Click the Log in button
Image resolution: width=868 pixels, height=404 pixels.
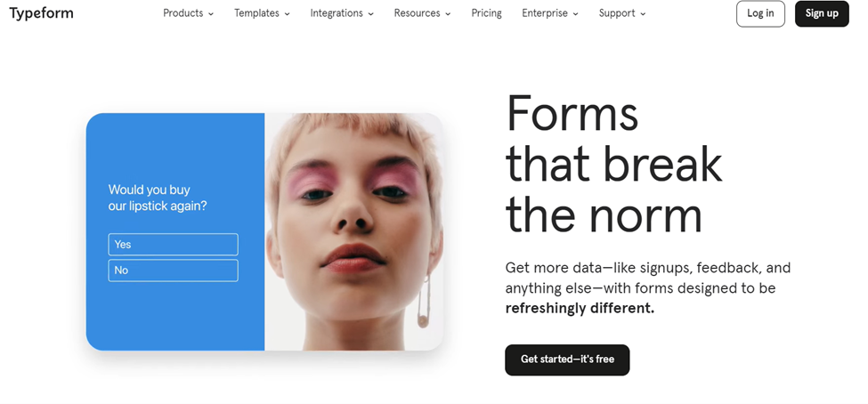pos(760,14)
